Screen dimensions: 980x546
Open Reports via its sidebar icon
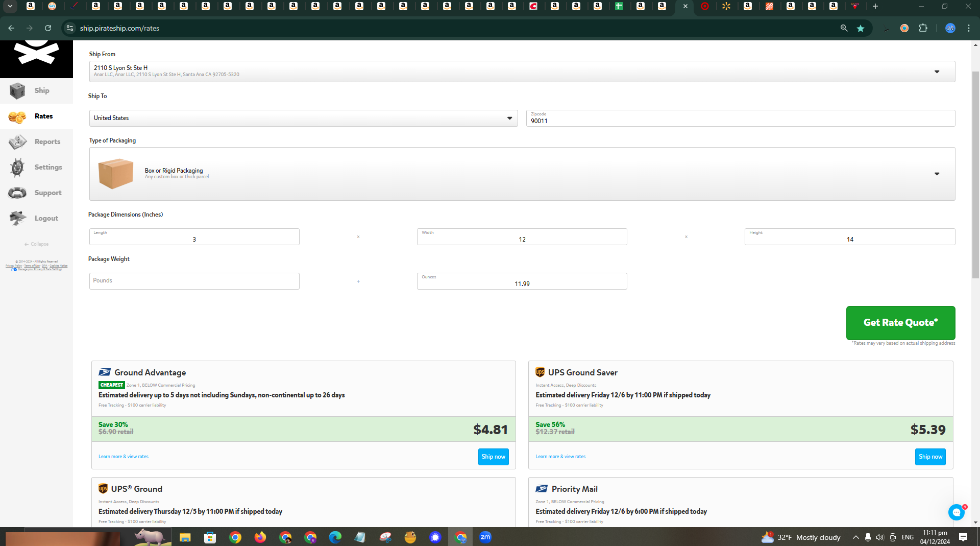coord(17,142)
